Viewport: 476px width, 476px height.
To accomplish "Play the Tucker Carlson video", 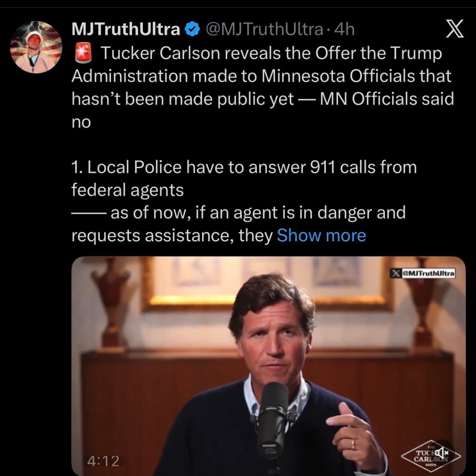I will tap(268, 366).
